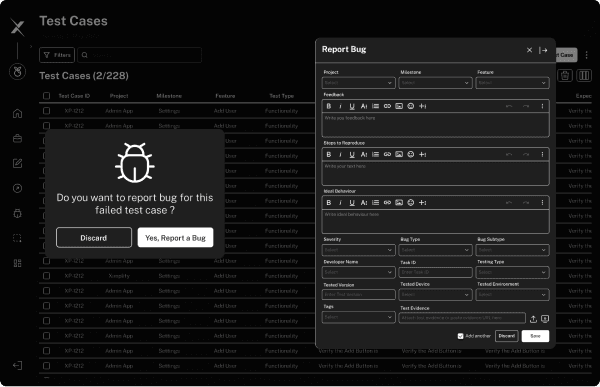Toggle Underline in Steps to Reproduce editor
The image size is (600, 387).
point(352,154)
